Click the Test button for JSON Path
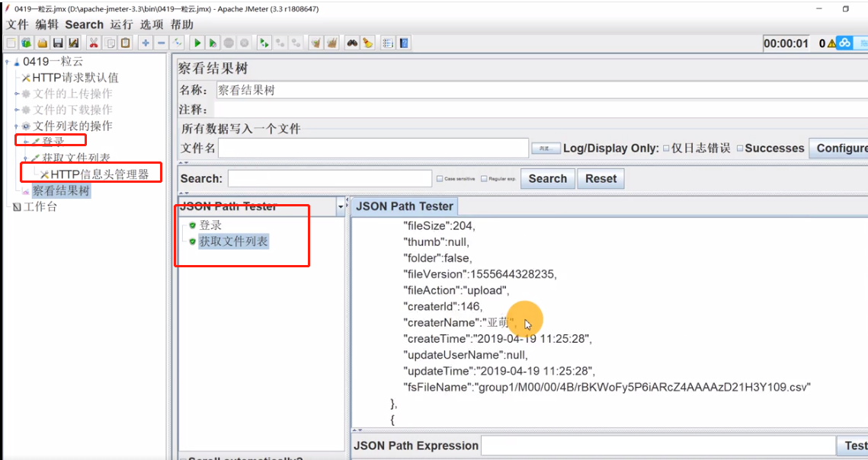This screenshot has height=460, width=868. click(853, 446)
